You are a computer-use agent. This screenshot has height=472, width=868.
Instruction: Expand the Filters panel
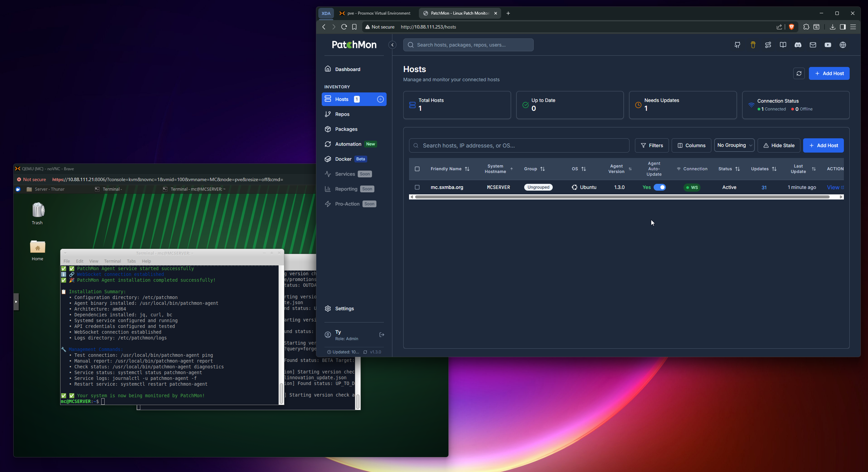(x=652, y=145)
